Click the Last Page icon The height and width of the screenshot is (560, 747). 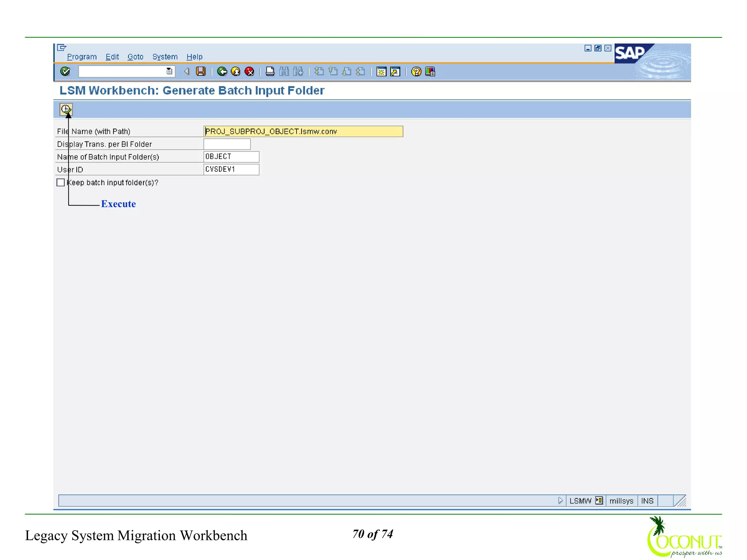point(361,71)
